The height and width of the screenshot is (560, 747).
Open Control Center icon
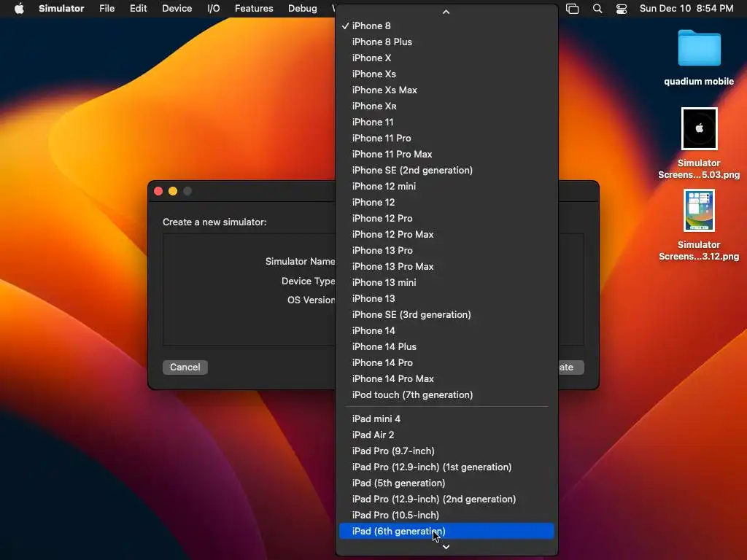[622, 9]
